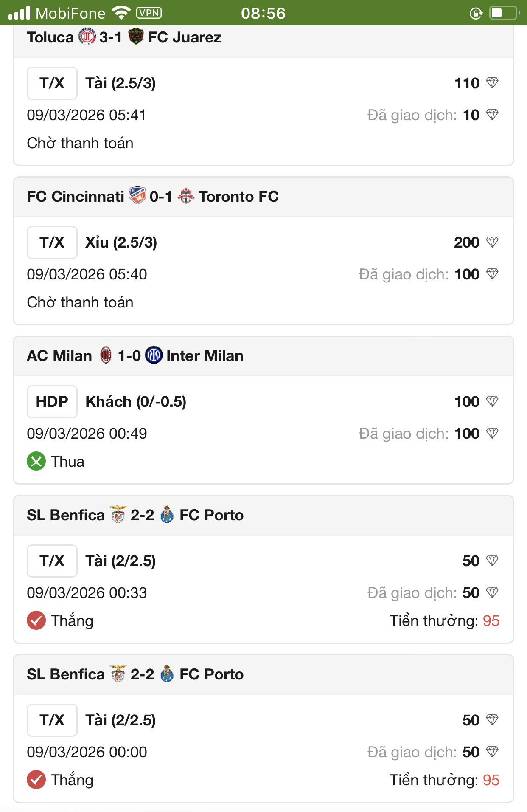Image resolution: width=527 pixels, height=812 pixels.
Task: Tap the Tài (2.5/3) bet selection
Action: pos(121,83)
